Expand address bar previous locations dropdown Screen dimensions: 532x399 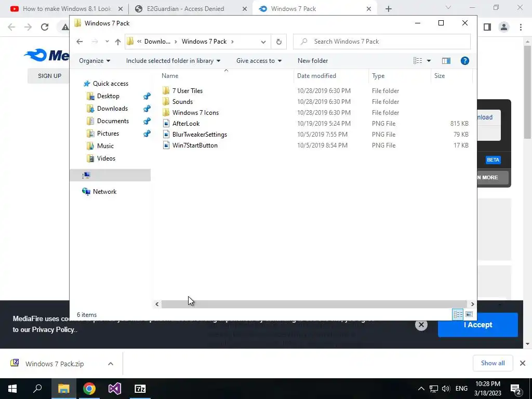(x=263, y=42)
